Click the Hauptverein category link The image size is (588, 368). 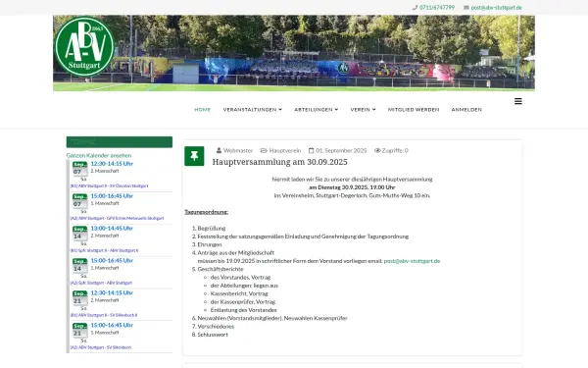point(285,150)
